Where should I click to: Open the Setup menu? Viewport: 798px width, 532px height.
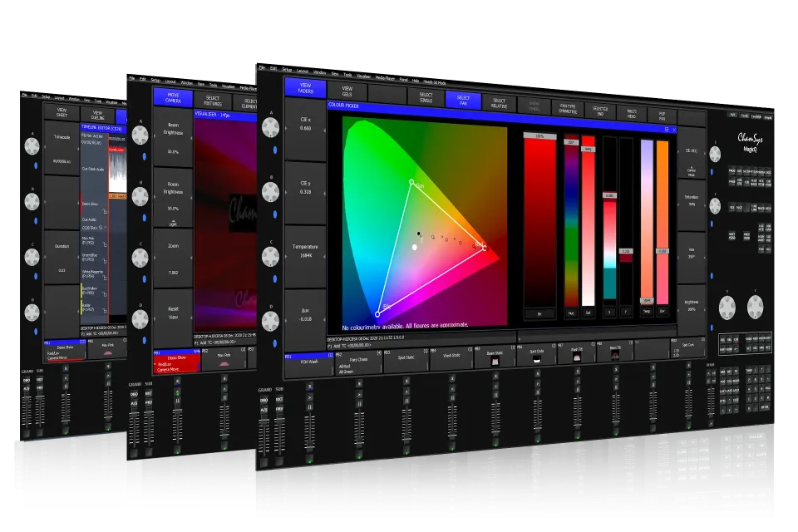(x=288, y=69)
